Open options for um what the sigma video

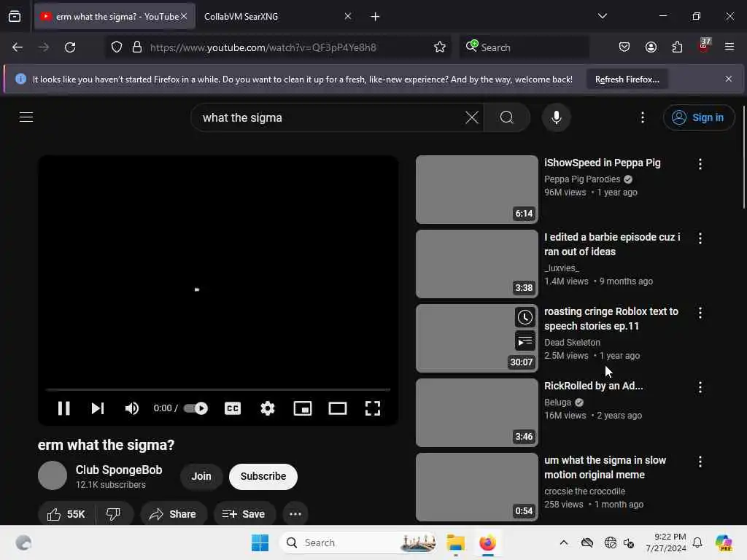[x=700, y=462]
